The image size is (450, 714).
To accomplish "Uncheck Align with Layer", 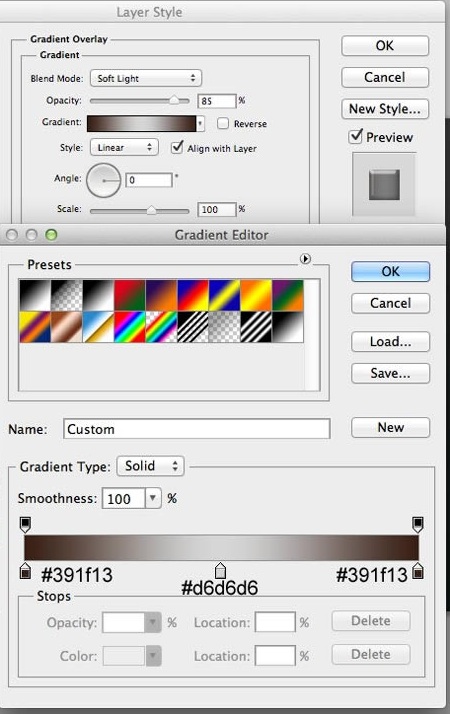I will (177, 148).
